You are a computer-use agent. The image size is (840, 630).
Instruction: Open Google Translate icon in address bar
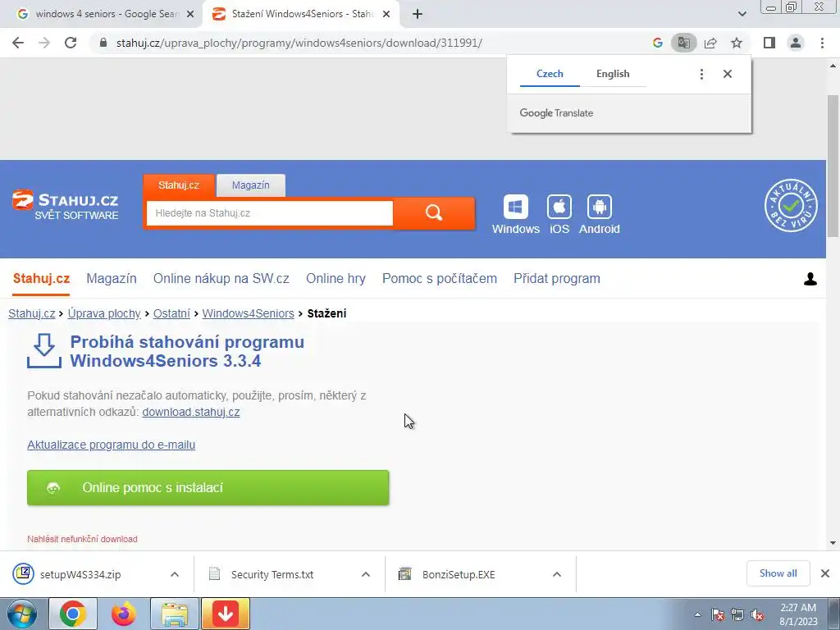(683, 43)
